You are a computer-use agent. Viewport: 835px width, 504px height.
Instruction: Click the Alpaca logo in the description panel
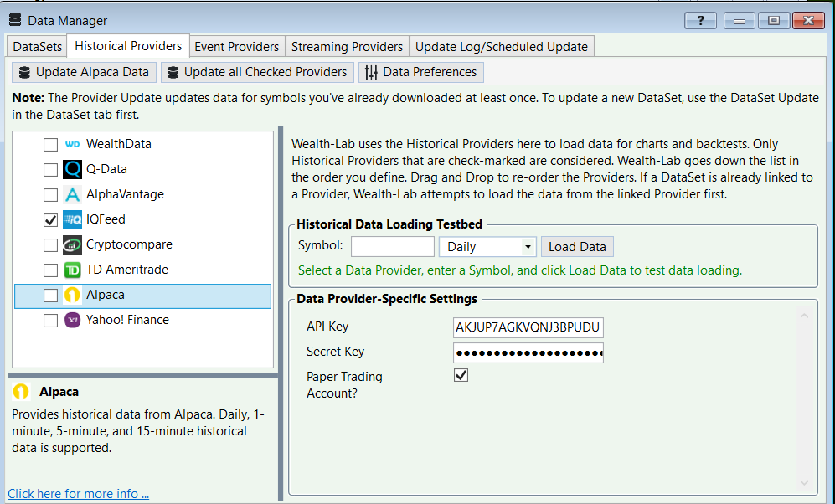click(x=21, y=392)
